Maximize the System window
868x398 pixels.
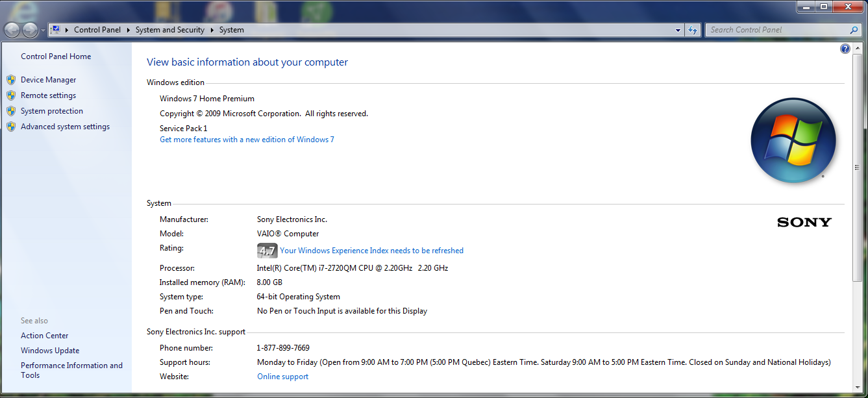(x=824, y=6)
